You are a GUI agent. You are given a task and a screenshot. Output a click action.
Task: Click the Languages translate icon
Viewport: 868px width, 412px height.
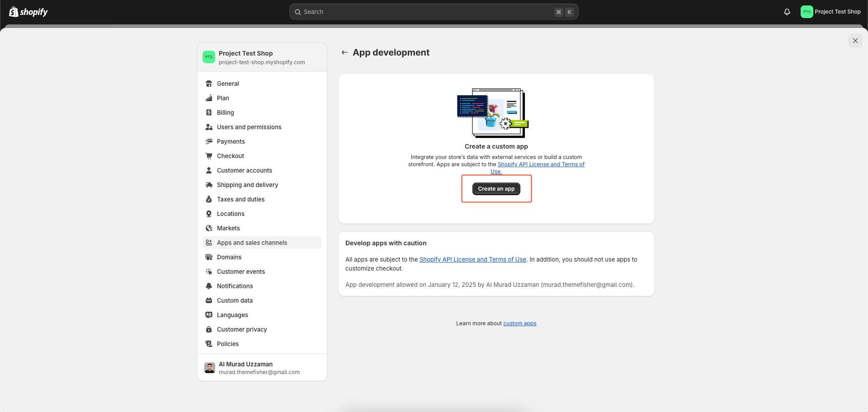209,315
